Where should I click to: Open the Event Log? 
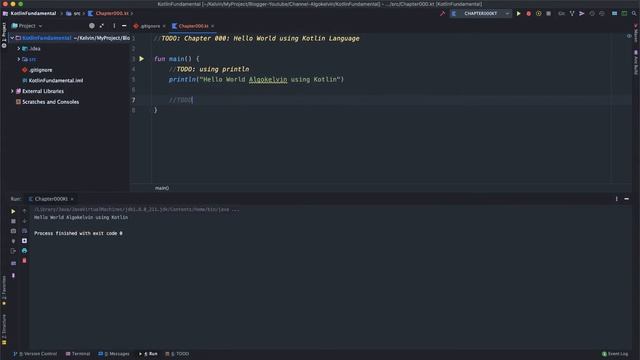[615, 354]
